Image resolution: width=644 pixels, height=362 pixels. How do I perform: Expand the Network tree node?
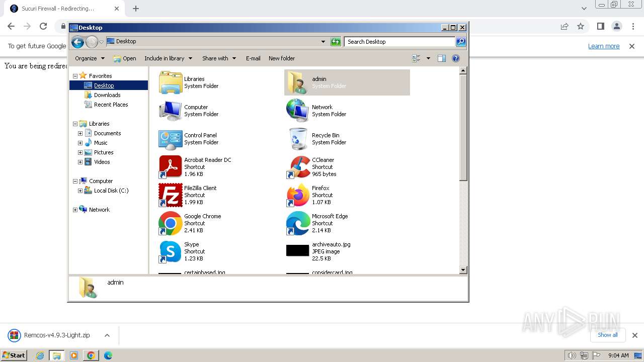(75, 210)
